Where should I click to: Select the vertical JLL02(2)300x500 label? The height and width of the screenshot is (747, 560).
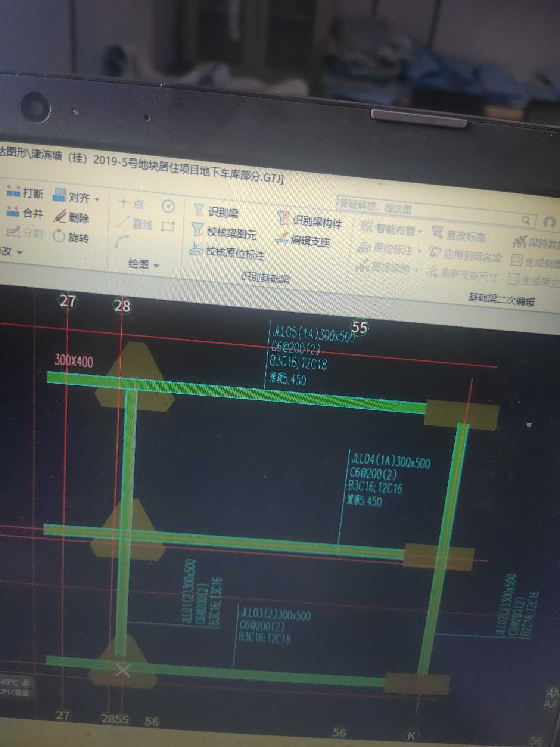506,605
